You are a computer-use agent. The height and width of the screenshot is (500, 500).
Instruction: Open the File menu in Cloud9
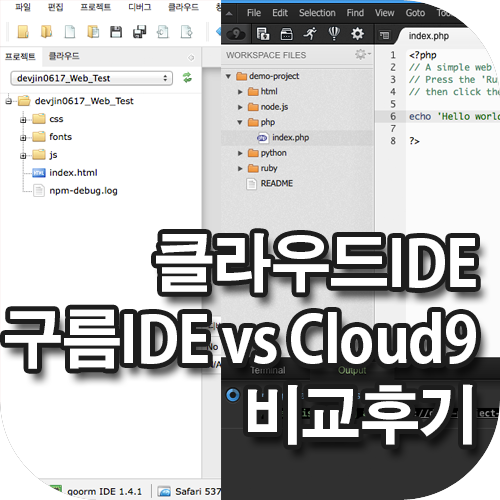tap(254, 13)
